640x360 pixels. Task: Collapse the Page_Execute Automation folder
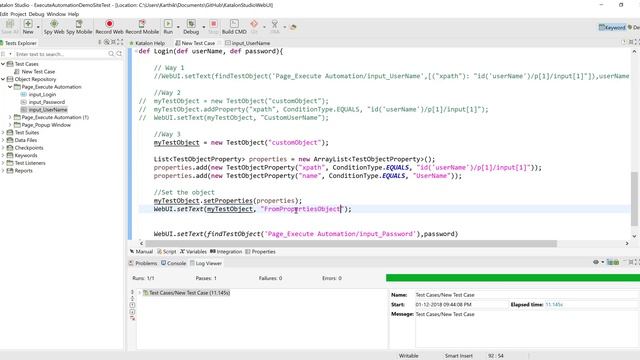10,87
